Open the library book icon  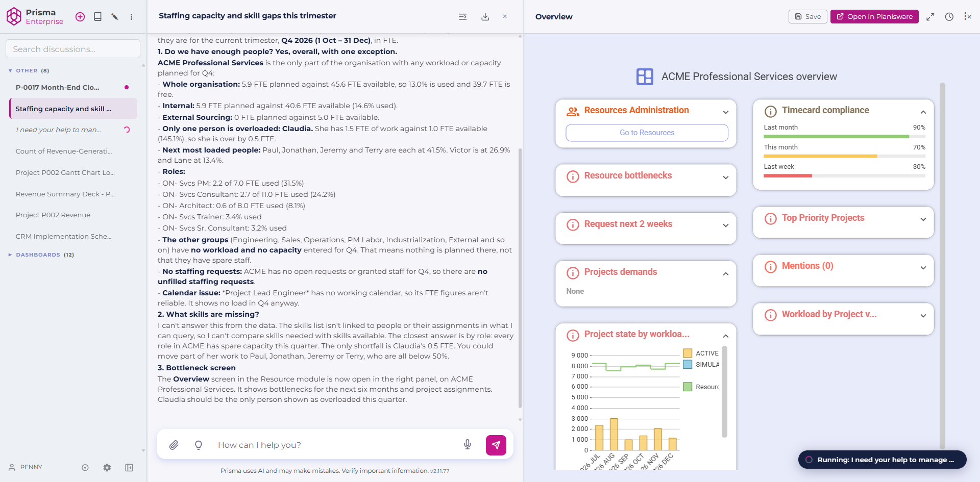tap(97, 17)
